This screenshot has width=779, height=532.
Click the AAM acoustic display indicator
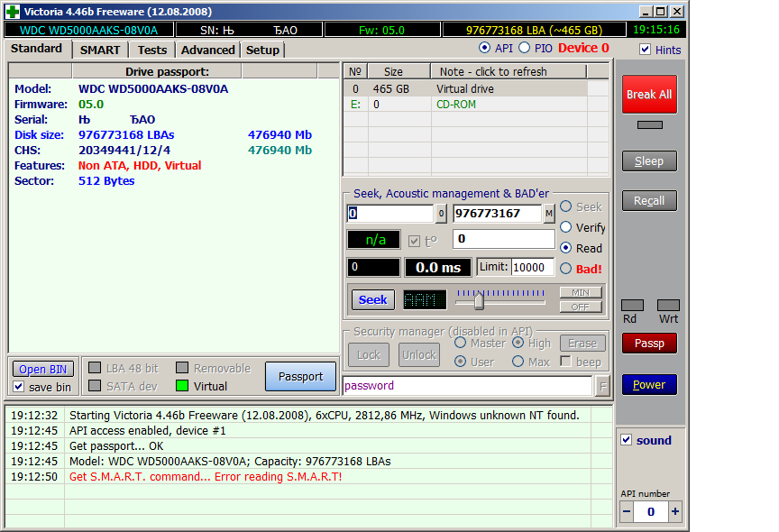coord(425,299)
